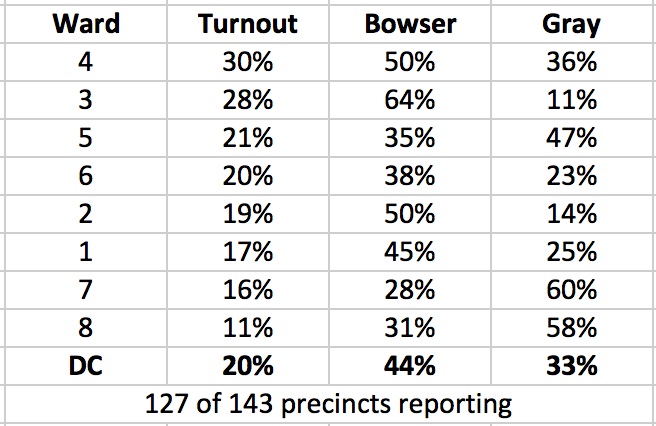Select the cell with ward number 5

(x=86, y=138)
